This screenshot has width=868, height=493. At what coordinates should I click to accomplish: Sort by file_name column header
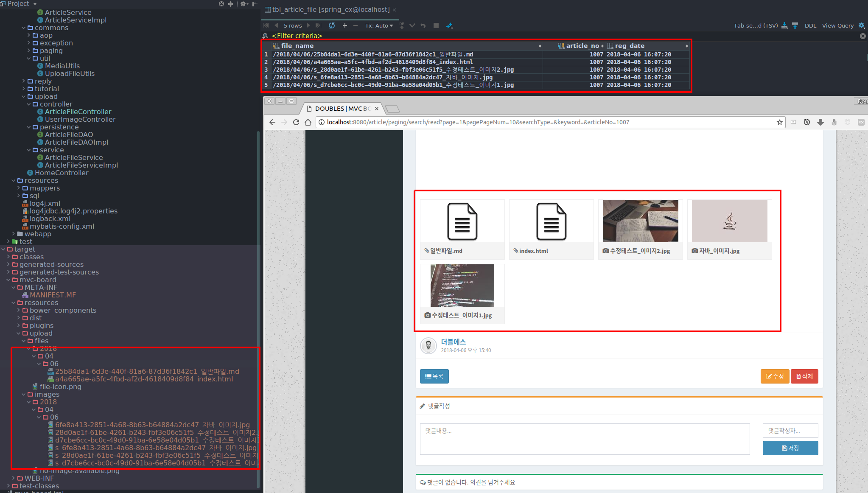pos(297,46)
